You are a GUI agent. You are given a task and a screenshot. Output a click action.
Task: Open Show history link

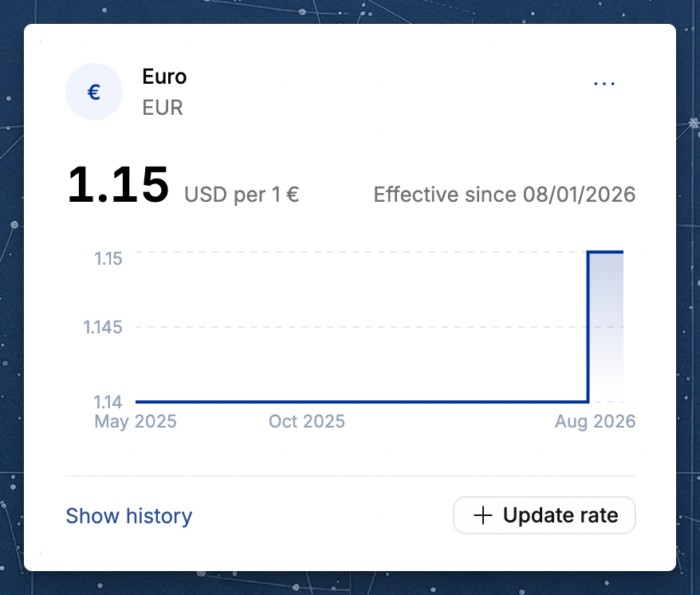pos(129,516)
